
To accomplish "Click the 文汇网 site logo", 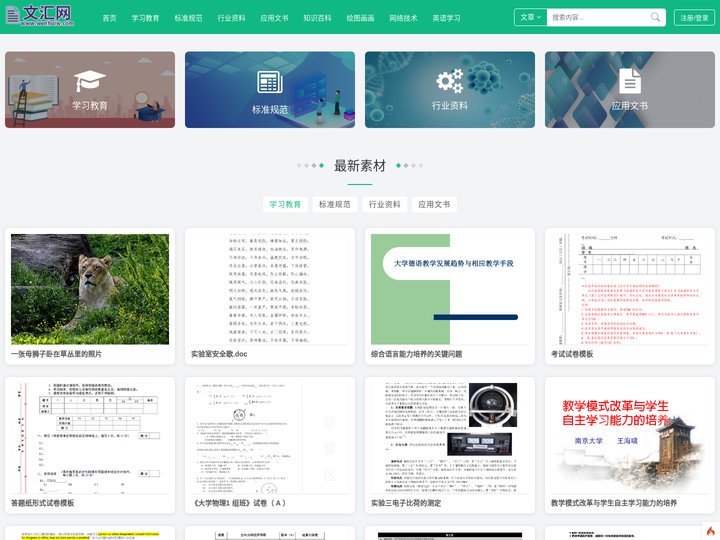I will click(39, 16).
